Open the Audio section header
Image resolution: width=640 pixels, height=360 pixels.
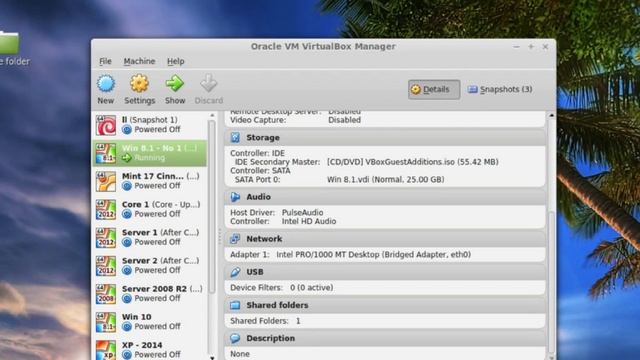[385, 197]
